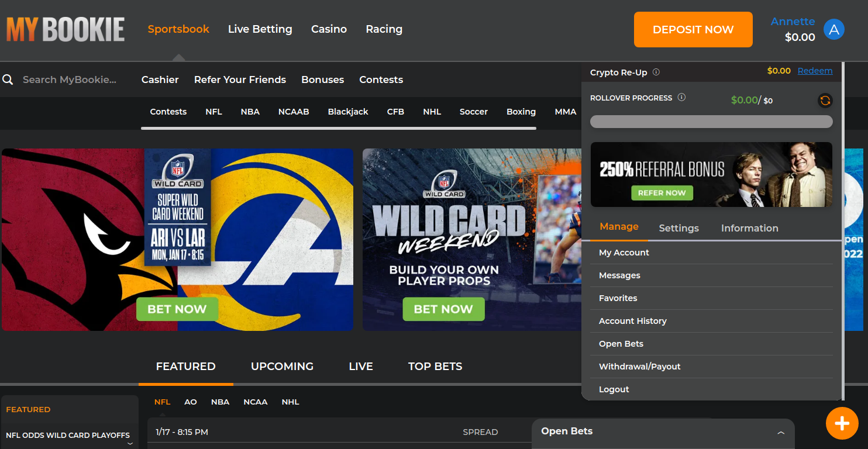Expand NFL Odds Wild Card Playoffs
The height and width of the screenshot is (449, 868).
[130, 444]
